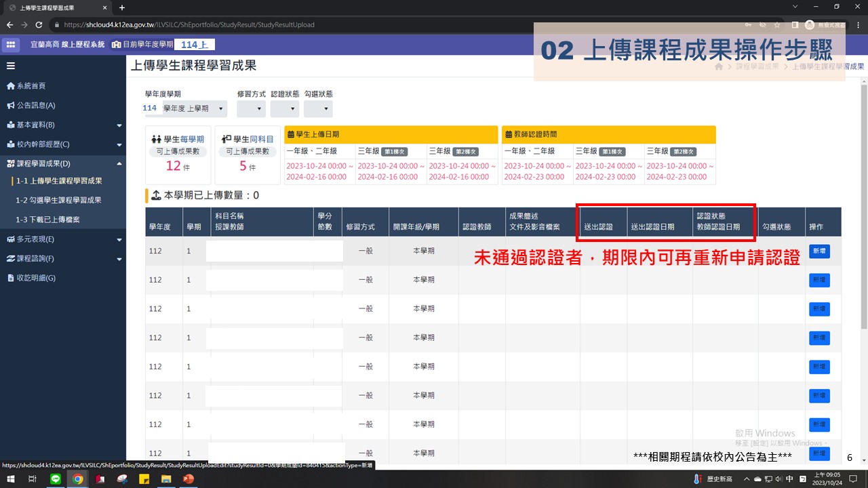Click the browser forward arrow
The image size is (868, 488).
point(24,24)
